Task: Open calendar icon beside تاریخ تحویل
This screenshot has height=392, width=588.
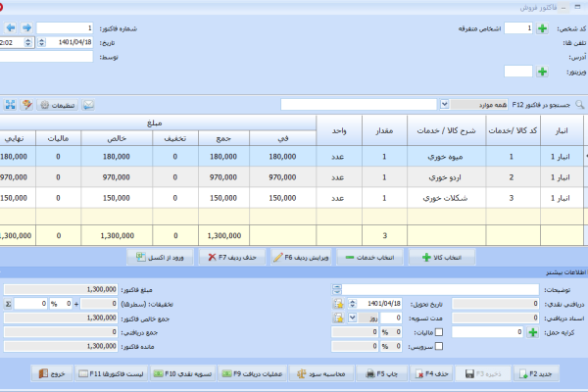Action: pyautogui.click(x=338, y=304)
